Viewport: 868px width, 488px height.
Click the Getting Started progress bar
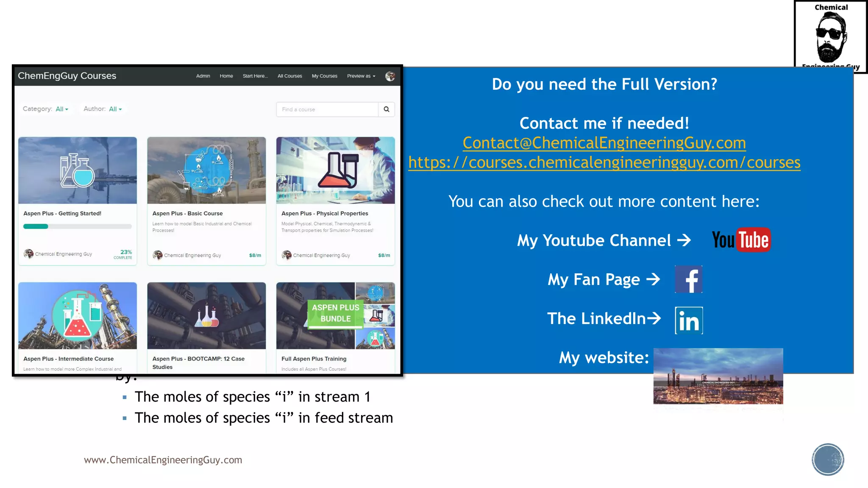point(77,227)
